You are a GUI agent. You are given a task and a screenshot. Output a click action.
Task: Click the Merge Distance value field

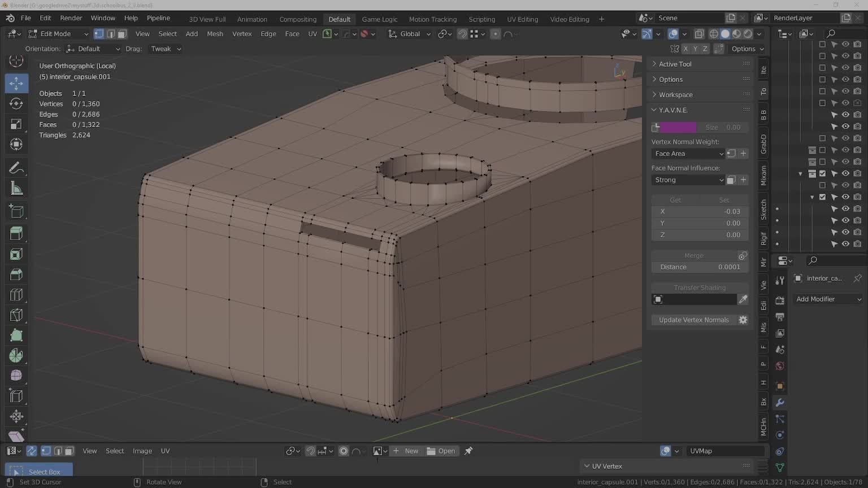coord(700,267)
